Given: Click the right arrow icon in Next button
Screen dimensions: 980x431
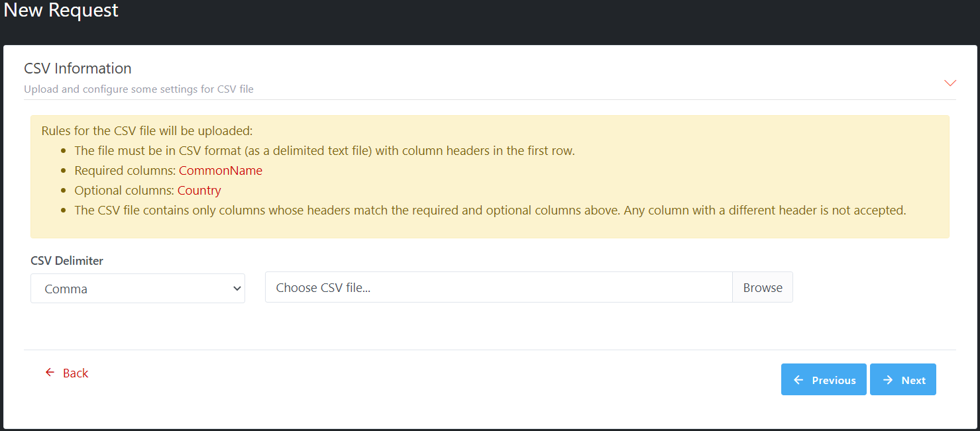Looking at the screenshot, I should tap(887, 380).
